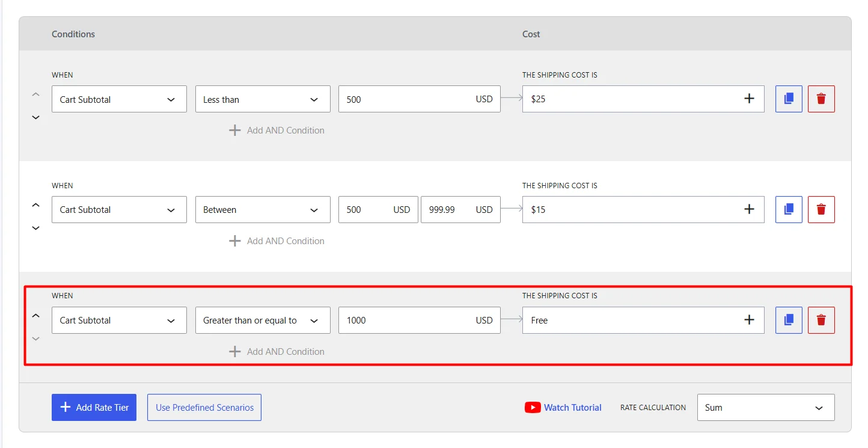Delete the $15 shipping rate tier

pyautogui.click(x=821, y=209)
